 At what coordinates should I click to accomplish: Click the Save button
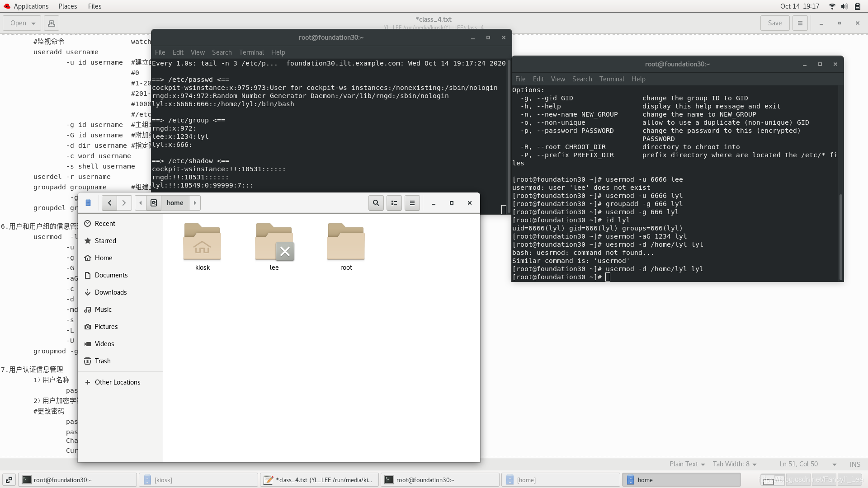774,23
